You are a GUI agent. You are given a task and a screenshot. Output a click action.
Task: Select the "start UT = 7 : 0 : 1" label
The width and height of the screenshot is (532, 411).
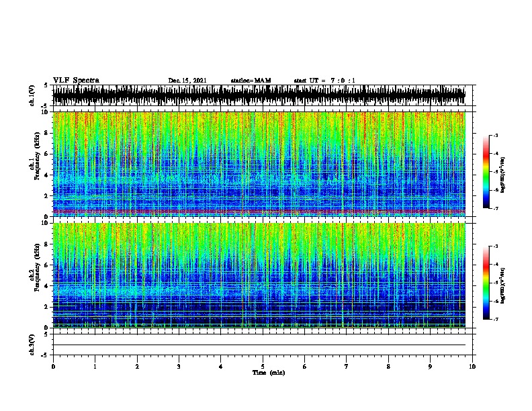(x=324, y=81)
